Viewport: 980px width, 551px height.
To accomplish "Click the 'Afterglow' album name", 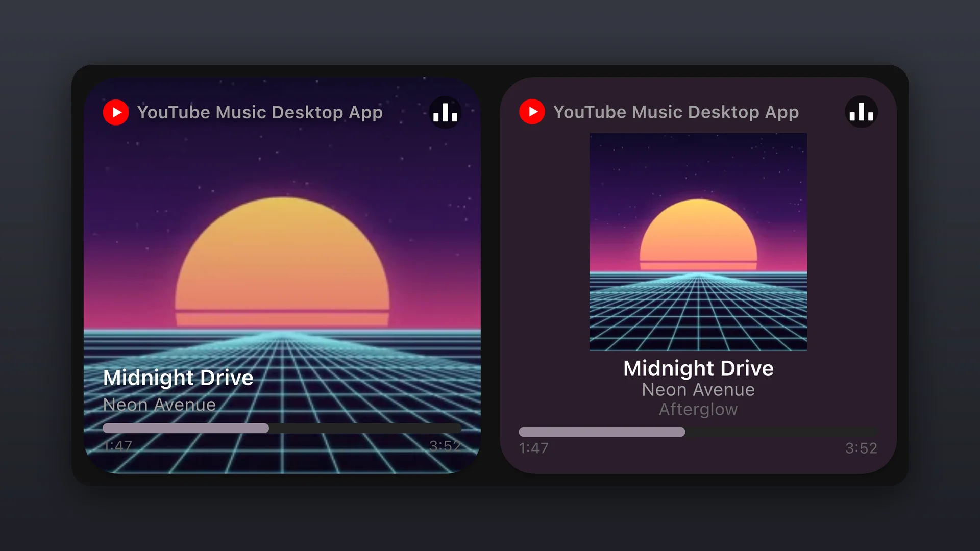I will [x=698, y=410].
